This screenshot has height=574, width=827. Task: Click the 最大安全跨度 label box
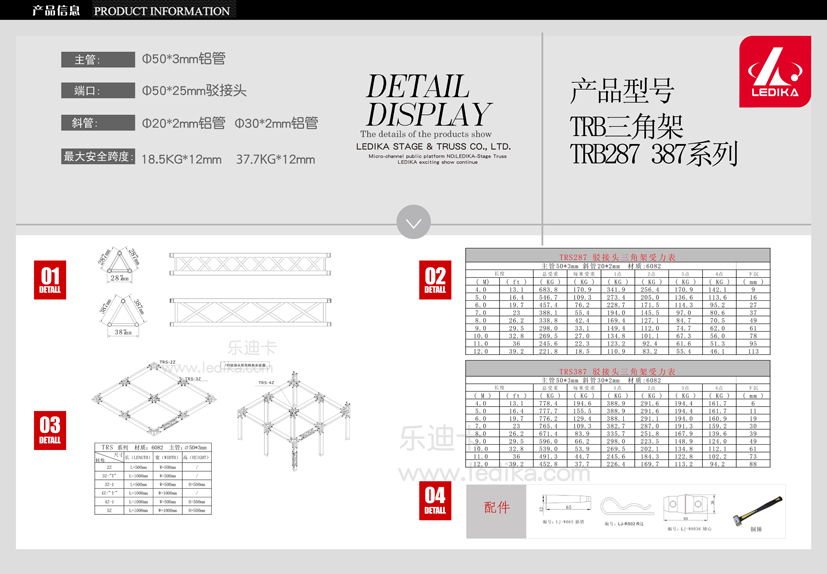tap(98, 156)
